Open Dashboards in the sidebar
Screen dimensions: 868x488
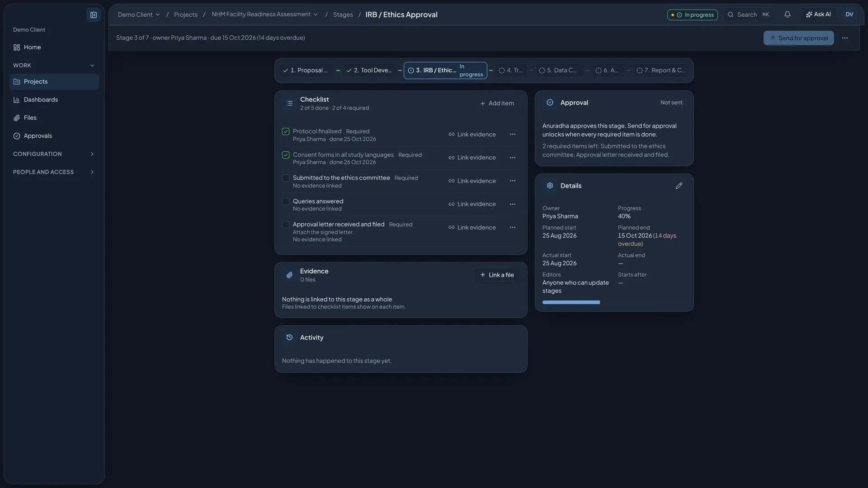(x=54, y=100)
